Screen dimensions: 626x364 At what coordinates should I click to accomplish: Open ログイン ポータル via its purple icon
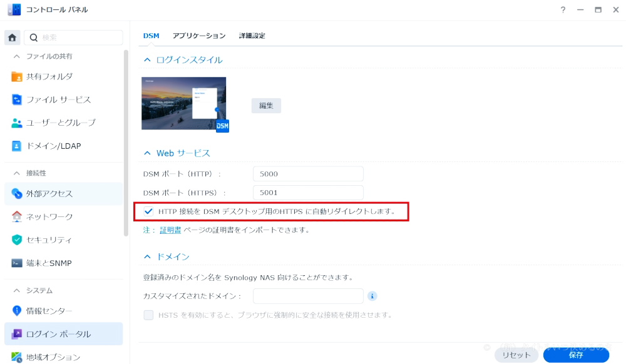tap(17, 334)
